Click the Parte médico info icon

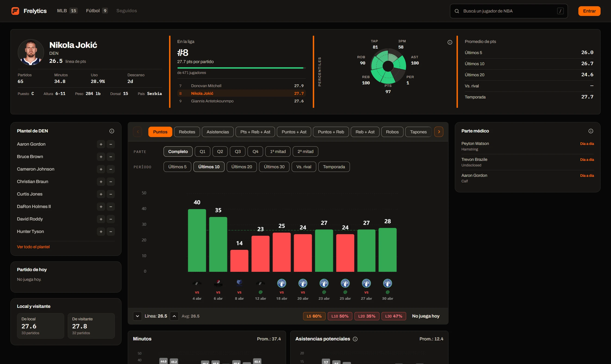(591, 131)
